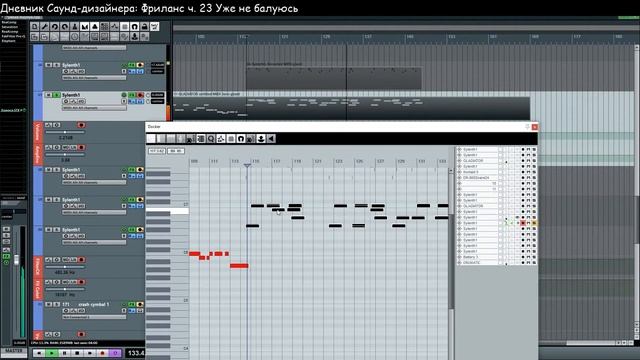The width and height of the screenshot is (640, 360).
Task: Toggle the purple Repeat button in transport
Action: pos(115,353)
